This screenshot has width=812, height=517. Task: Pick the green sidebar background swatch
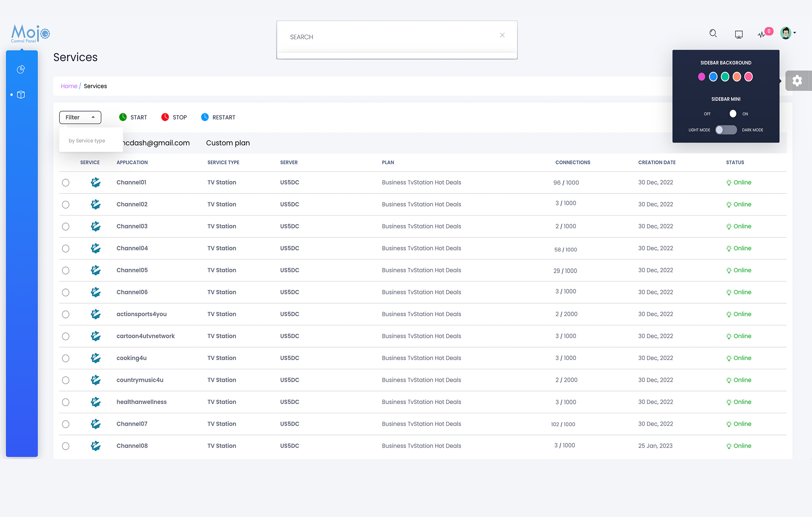click(x=725, y=77)
